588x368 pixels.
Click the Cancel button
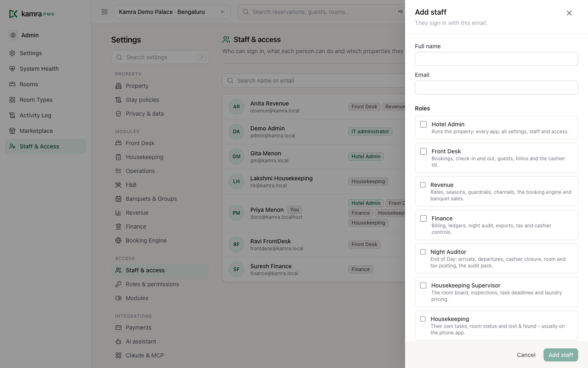(x=526, y=355)
